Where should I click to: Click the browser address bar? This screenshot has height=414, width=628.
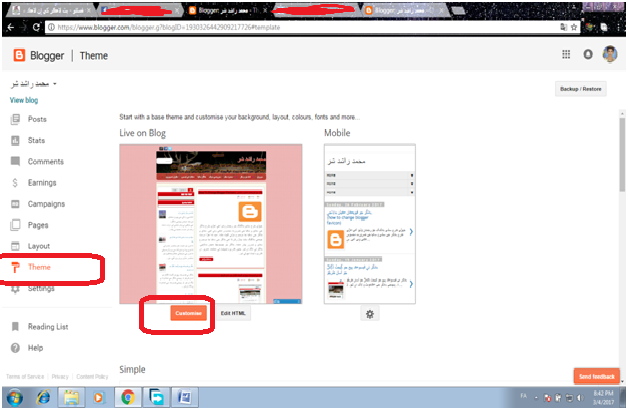click(x=300, y=27)
